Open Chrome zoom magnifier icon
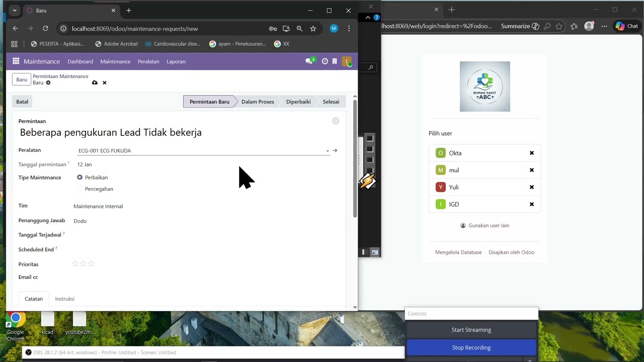The width and height of the screenshot is (644, 362). pos(299,29)
